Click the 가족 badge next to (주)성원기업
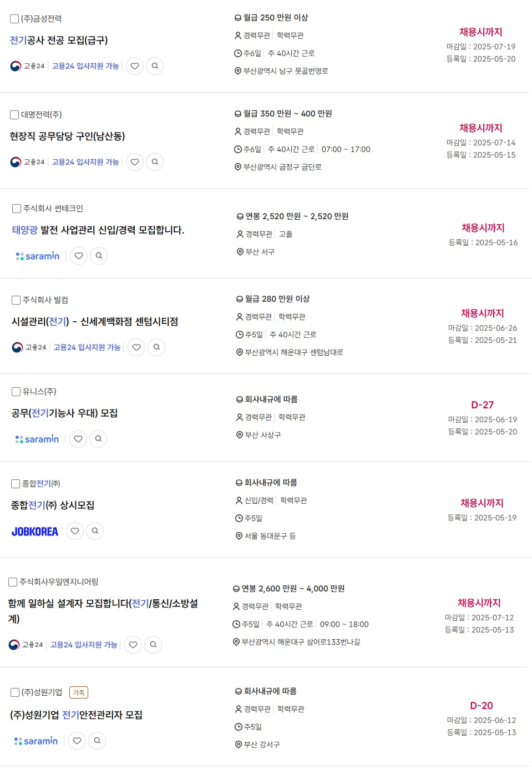The height and width of the screenshot is (774, 532). pos(79,692)
